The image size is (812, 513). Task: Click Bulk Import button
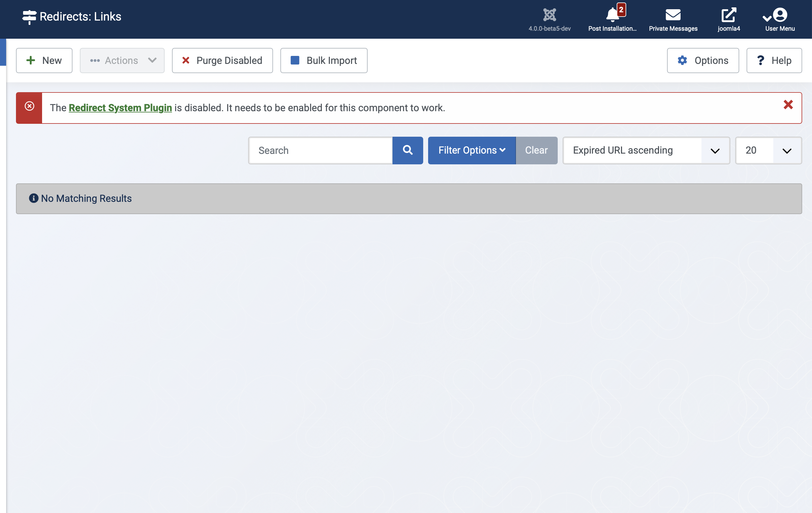(324, 61)
